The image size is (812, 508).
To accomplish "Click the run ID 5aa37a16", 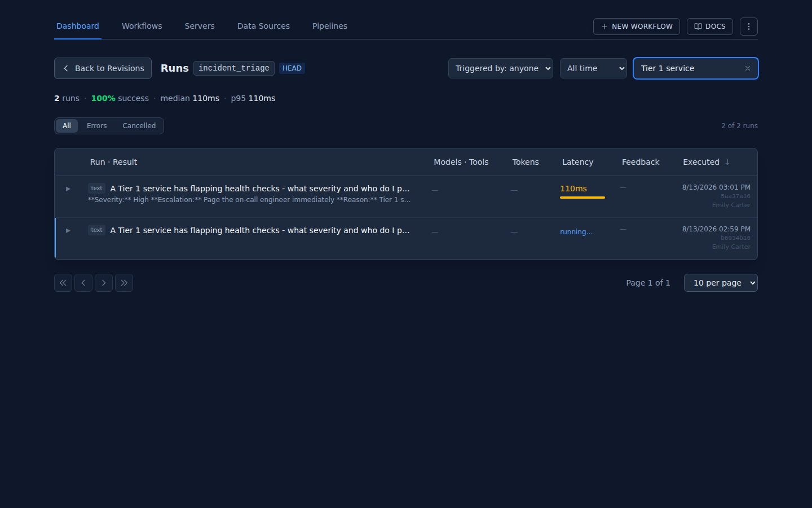I will point(735,196).
